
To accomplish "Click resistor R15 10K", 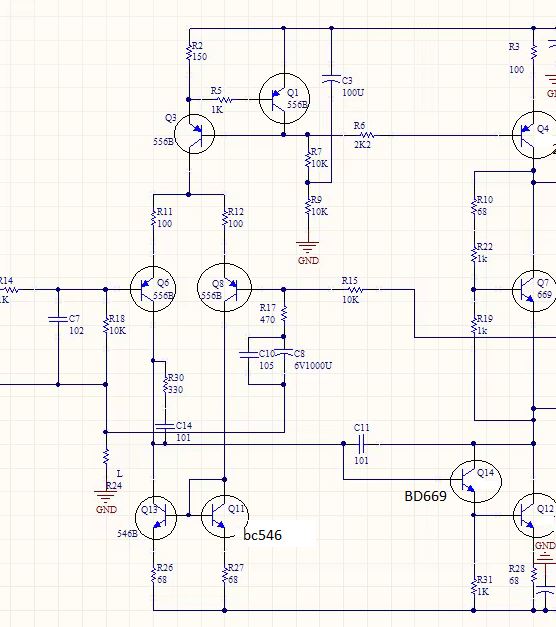I will pos(354,289).
